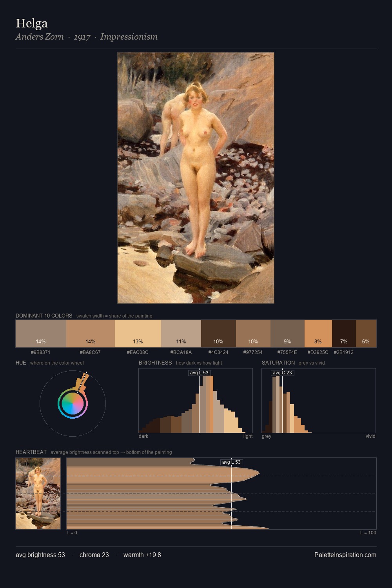Image resolution: width=392 pixels, height=588 pixels.
Task: Click the 'chroma 23' footer stat
Action: tap(94, 555)
